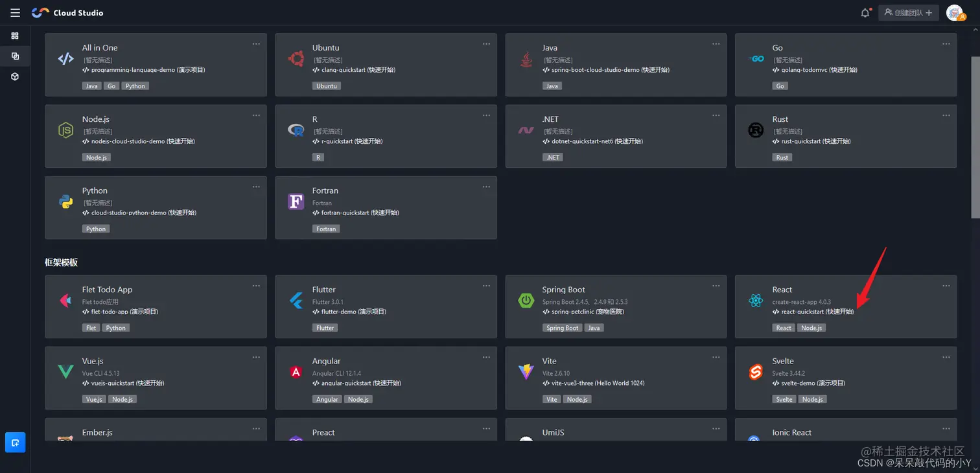Image resolution: width=980 pixels, height=473 pixels.
Task: Click the Vue.js logo icon
Action: [x=65, y=372]
